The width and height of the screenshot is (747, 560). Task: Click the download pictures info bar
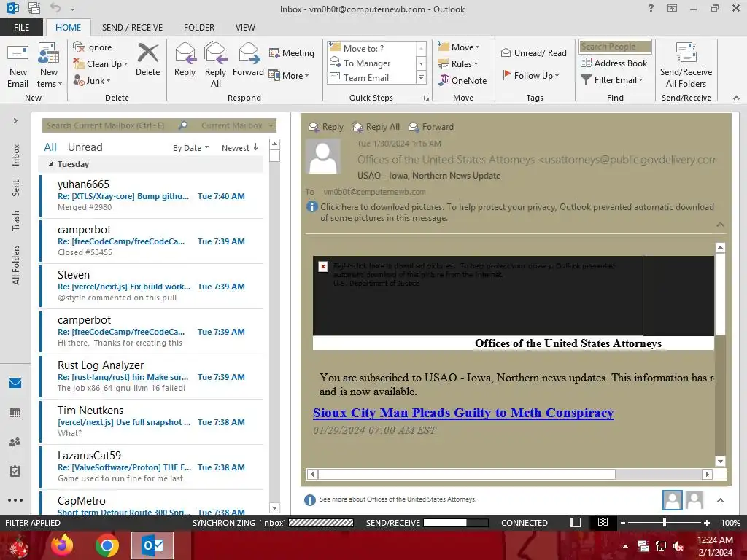511,212
